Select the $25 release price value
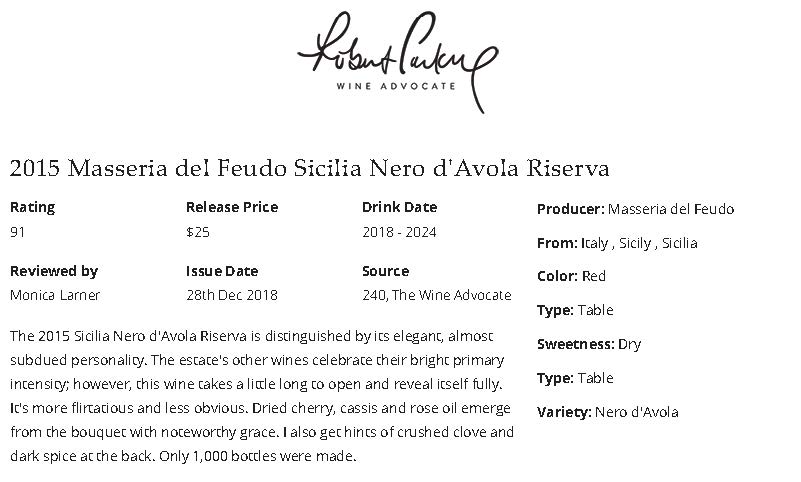 pos(197,232)
